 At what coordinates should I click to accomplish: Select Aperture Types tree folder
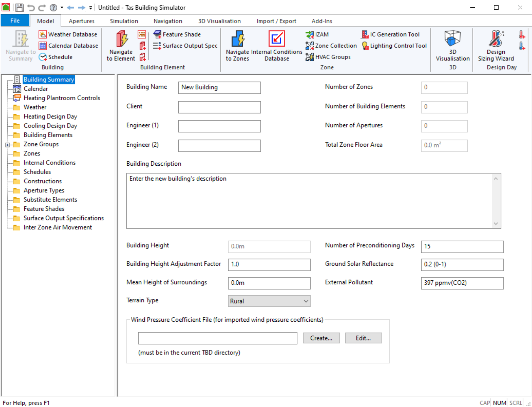(44, 190)
